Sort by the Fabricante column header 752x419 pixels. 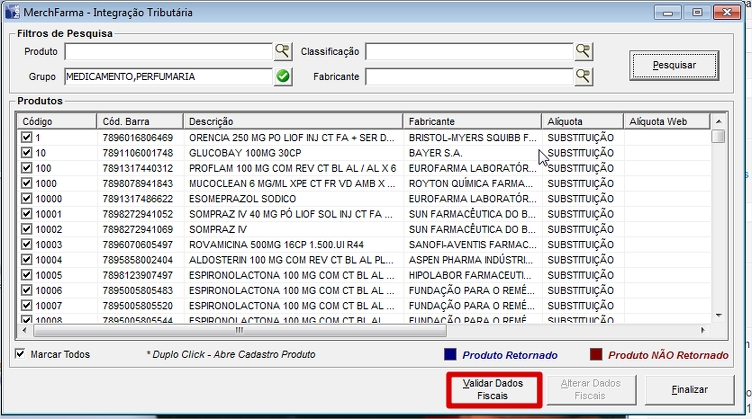pos(472,121)
